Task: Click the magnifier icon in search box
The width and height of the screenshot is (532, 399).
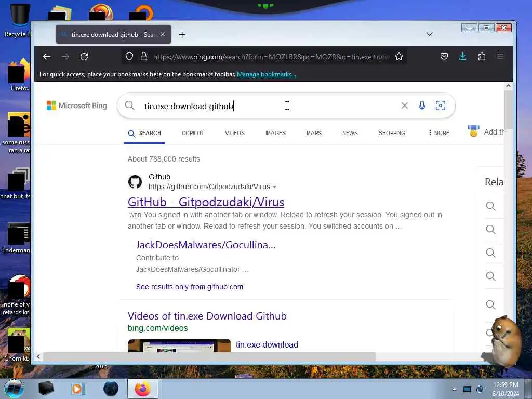Action: [x=129, y=105]
